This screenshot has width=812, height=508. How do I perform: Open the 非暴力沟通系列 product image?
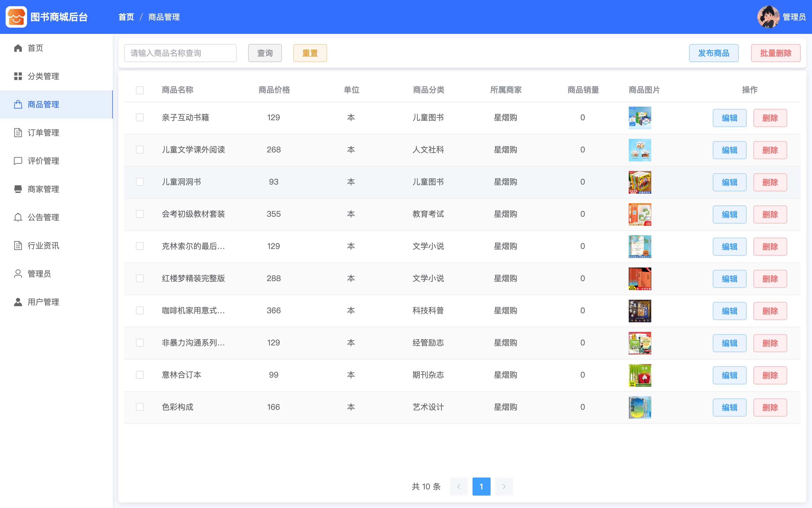639,343
